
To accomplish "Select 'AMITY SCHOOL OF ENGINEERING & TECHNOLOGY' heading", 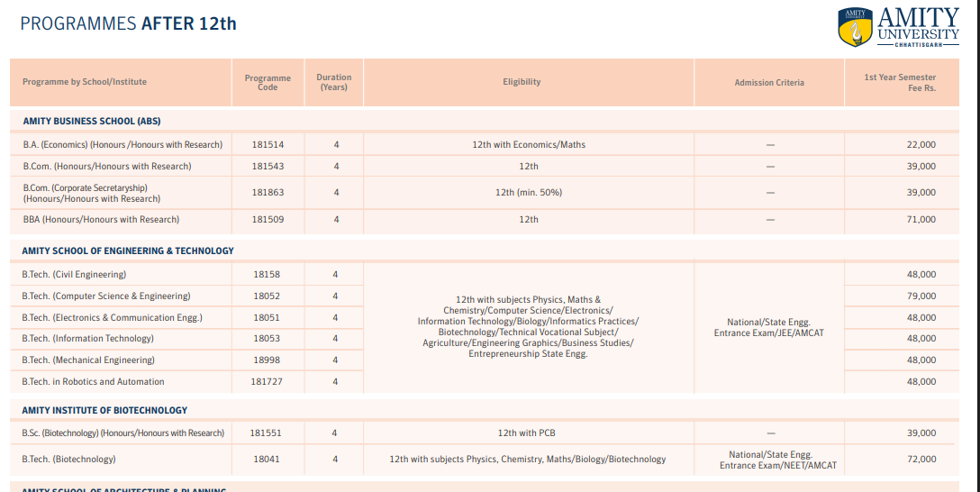I will (x=128, y=251).
